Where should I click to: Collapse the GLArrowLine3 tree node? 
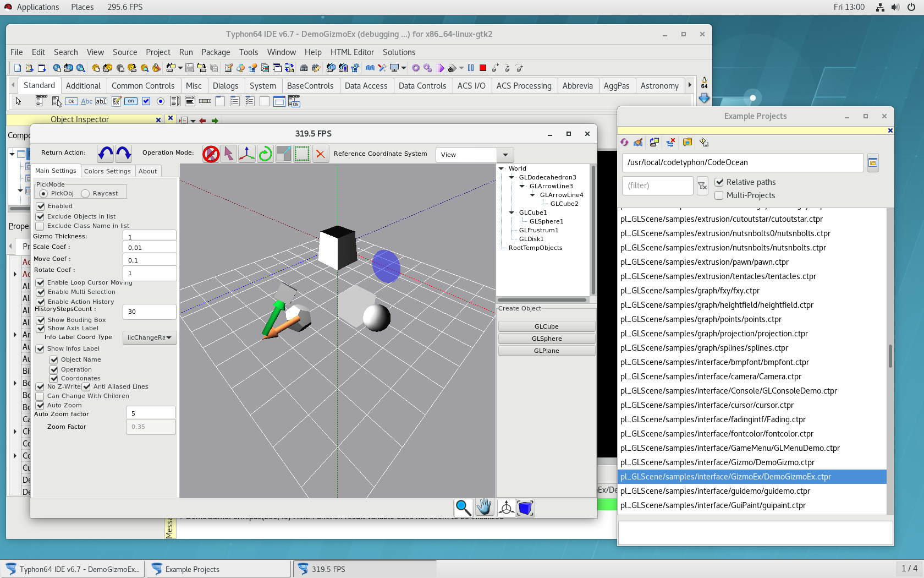point(522,186)
